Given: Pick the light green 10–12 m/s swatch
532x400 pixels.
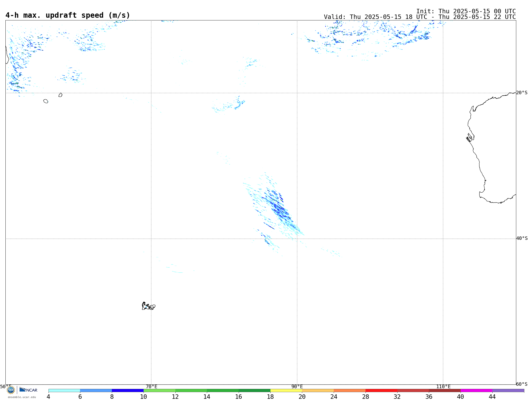Looking at the screenshot, I should pyautogui.click(x=159, y=391).
